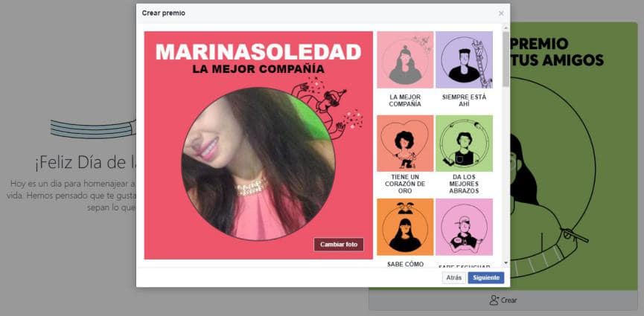
Task: Click the circular profile photo in preview
Action: [x=258, y=164]
